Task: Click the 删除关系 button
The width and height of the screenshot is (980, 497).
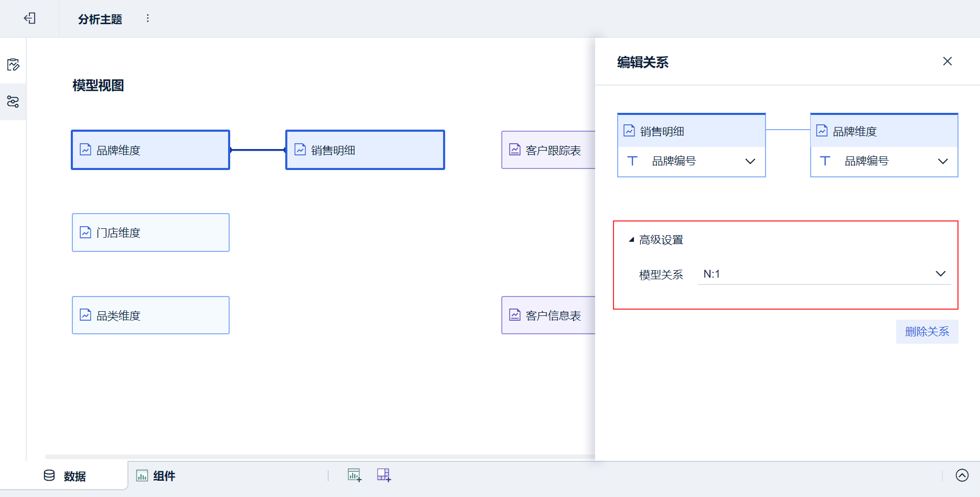Action: 927,332
